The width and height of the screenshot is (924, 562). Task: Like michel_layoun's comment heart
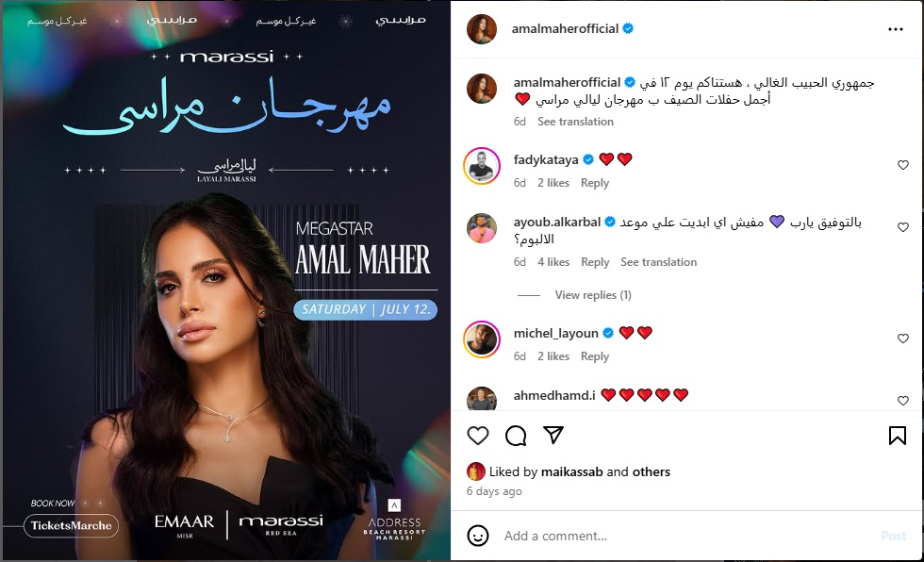tap(903, 339)
